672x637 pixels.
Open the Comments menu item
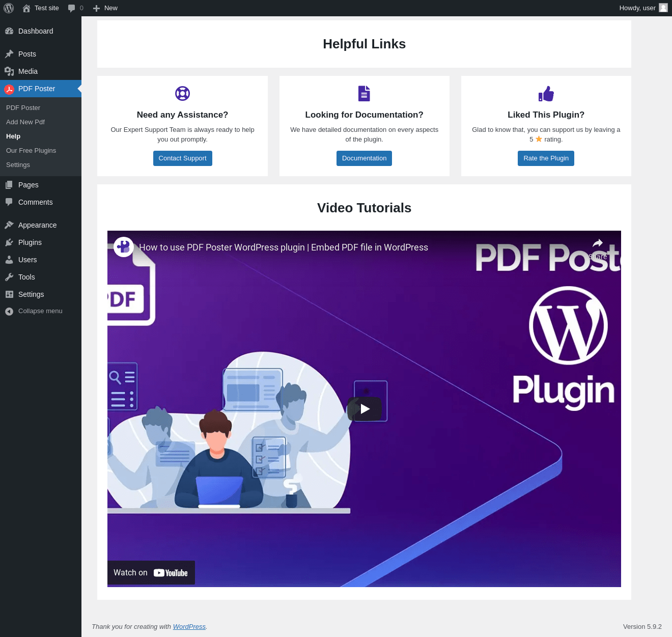(x=41, y=202)
